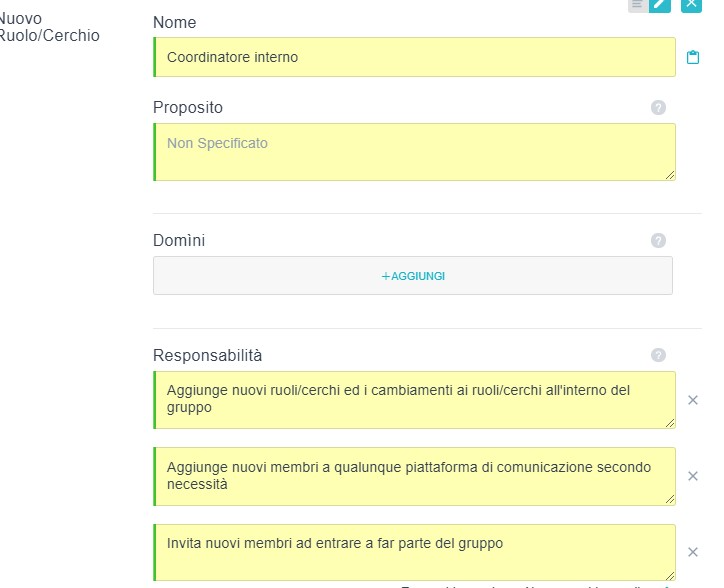Click the +AGGIUNGI button under Domìni
Image resolution: width=724 pixels, height=588 pixels.
pyautogui.click(x=413, y=276)
